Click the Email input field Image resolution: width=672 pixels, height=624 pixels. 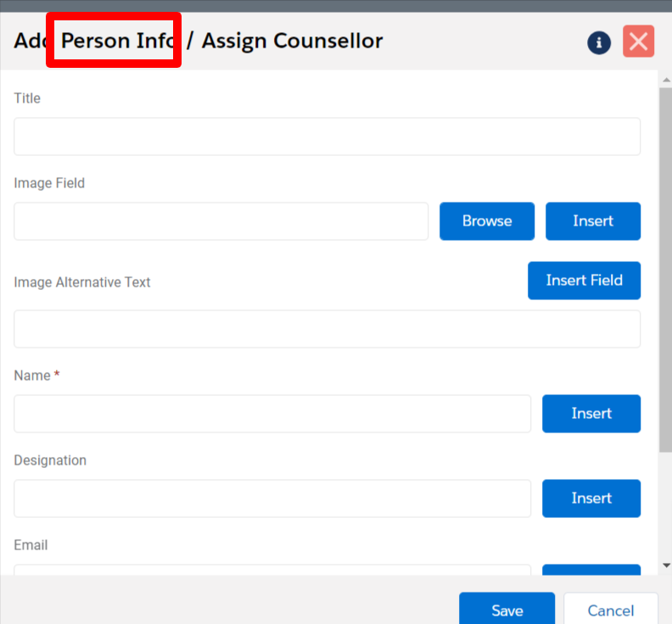272,570
